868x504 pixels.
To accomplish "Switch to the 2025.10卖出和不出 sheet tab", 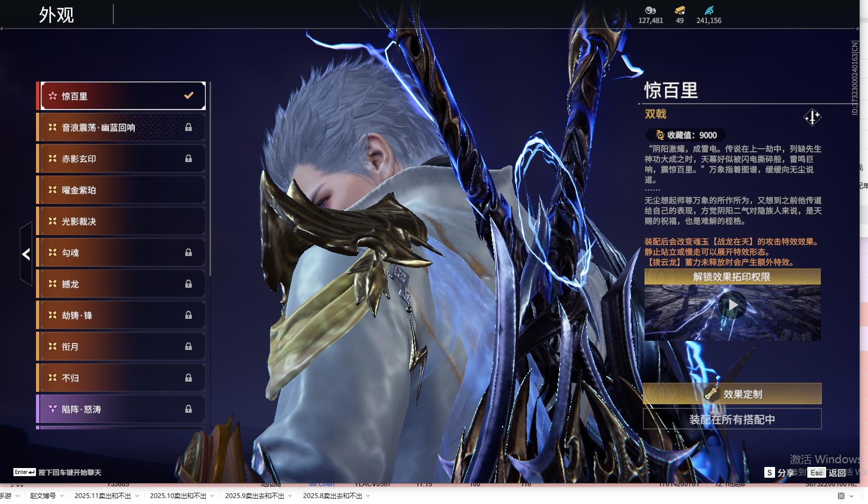I will tap(178, 496).
